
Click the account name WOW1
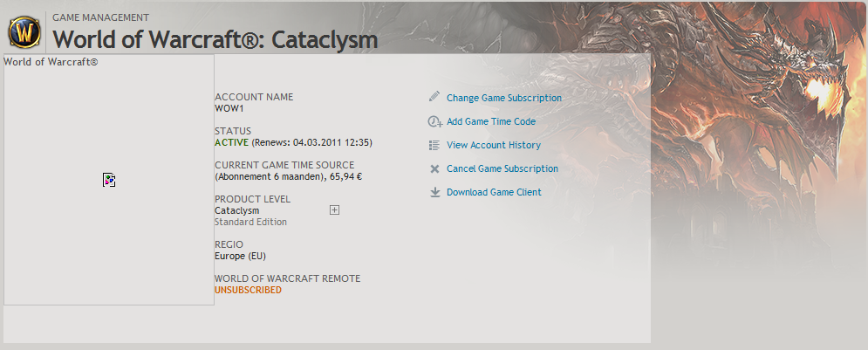pyautogui.click(x=229, y=108)
